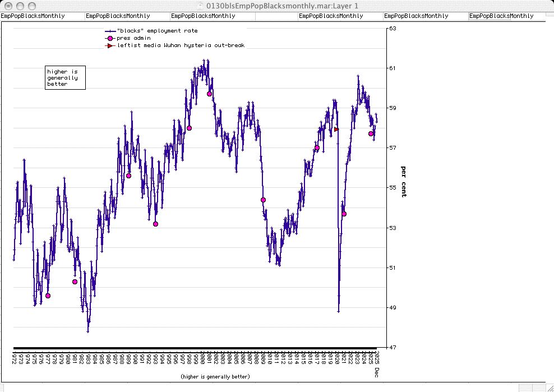
Task: Click the purple line legend icon
Action: (110, 31)
